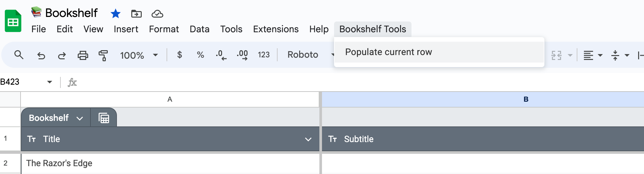Increase decimal places
Viewport: 644px width, 174px height.
click(x=242, y=55)
